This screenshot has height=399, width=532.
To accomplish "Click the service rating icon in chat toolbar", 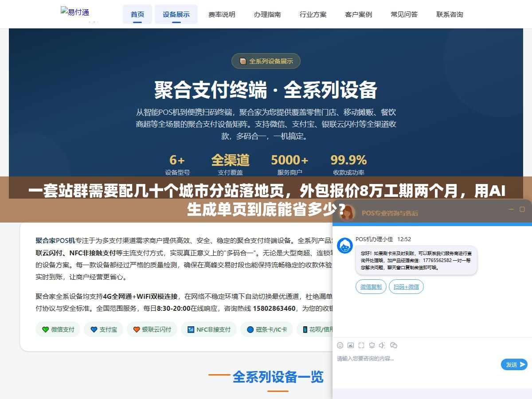I will (x=372, y=345).
